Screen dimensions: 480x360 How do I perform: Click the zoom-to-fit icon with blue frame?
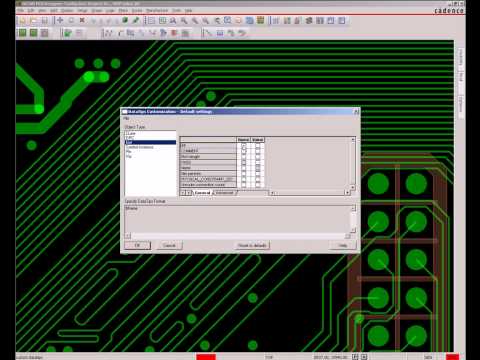pyautogui.click(x=228, y=20)
